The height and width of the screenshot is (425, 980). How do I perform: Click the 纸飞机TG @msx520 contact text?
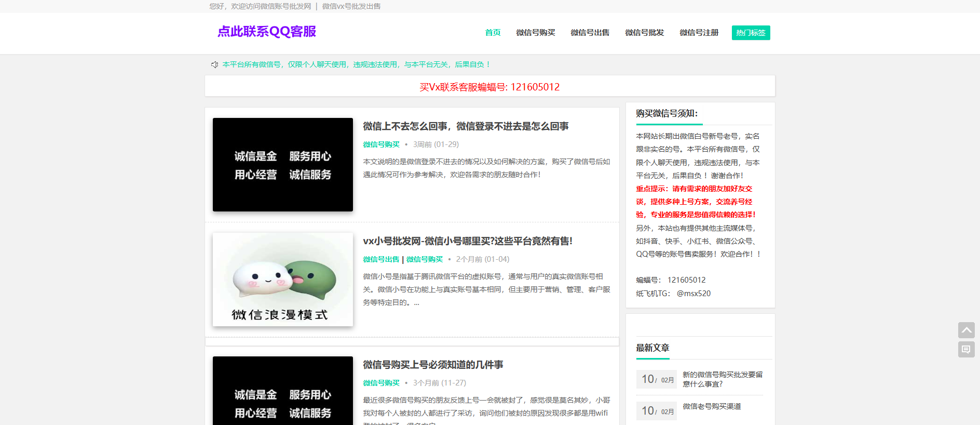[673, 294]
